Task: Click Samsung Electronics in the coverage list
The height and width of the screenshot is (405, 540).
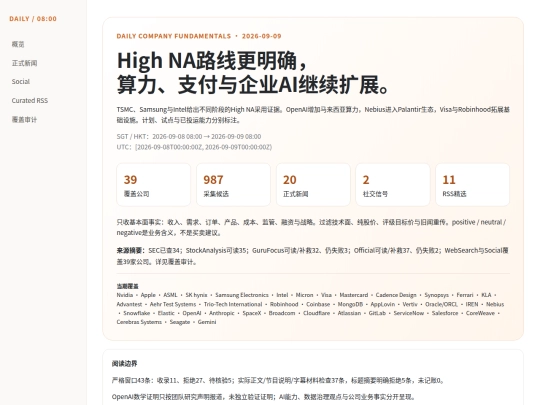Action: [x=242, y=295]
